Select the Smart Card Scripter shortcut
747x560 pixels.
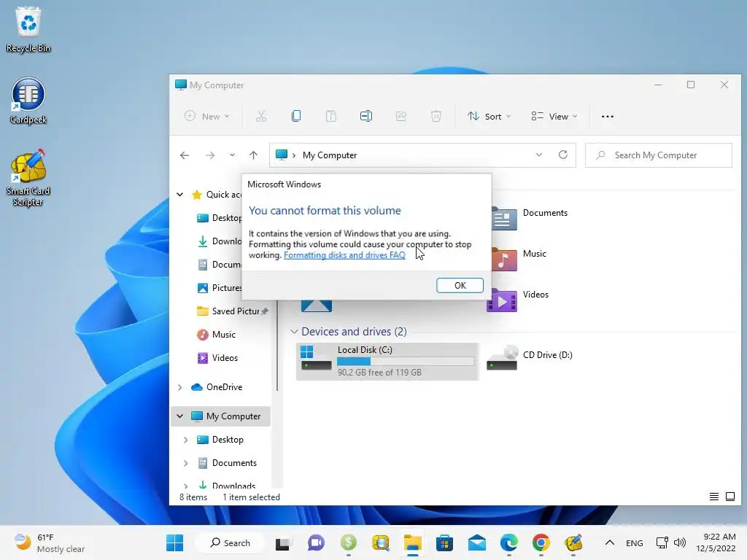(x=28, y=178)
